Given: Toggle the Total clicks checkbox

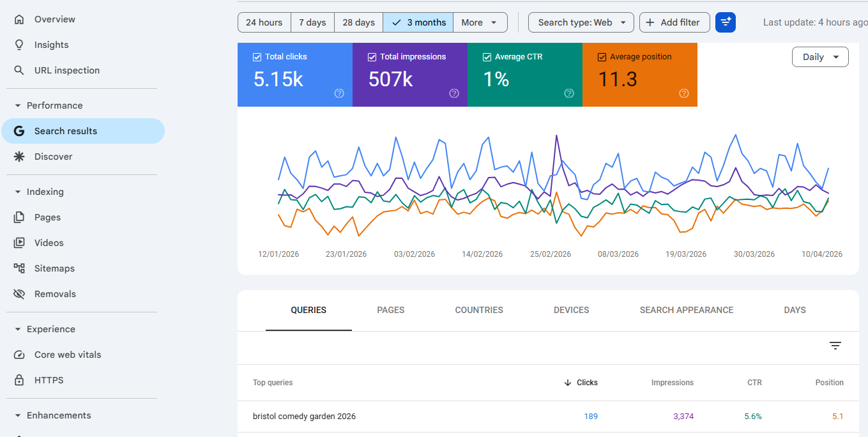Looking at the screenshot, I should click(x=257, y=57).
